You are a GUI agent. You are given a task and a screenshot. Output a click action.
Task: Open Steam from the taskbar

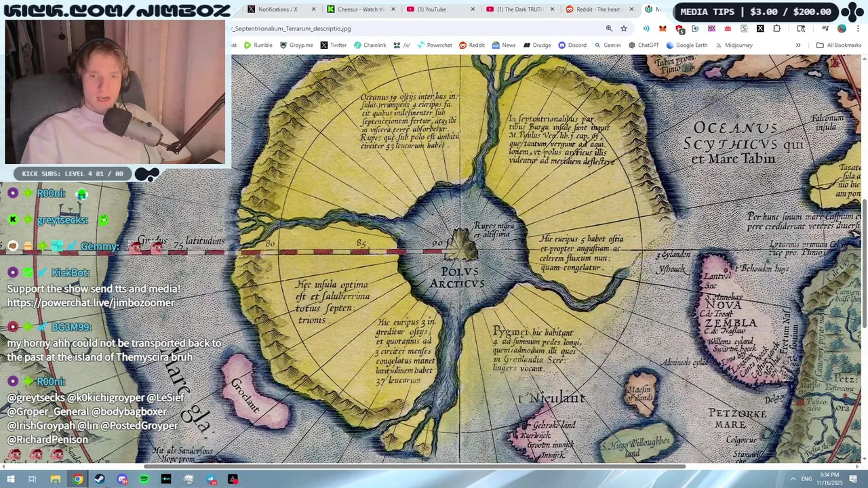pyautogui.click(x=100, y=479)
